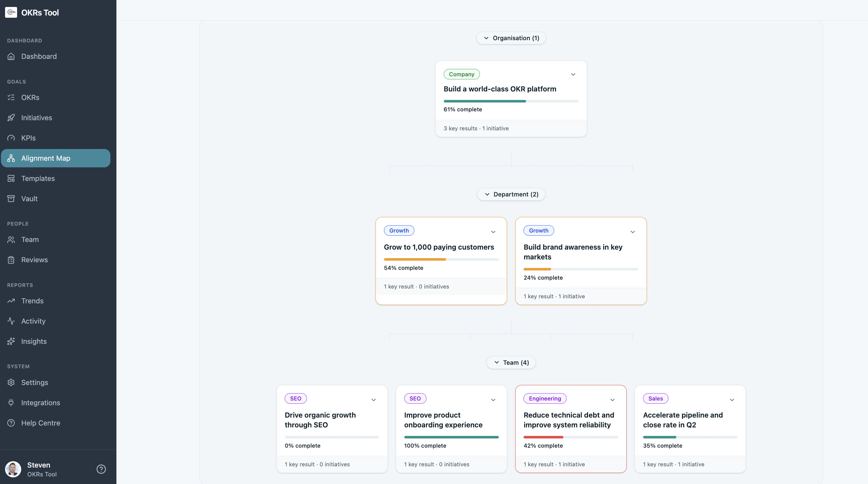Open the Dashboard from the sidebar

(39, 56)
